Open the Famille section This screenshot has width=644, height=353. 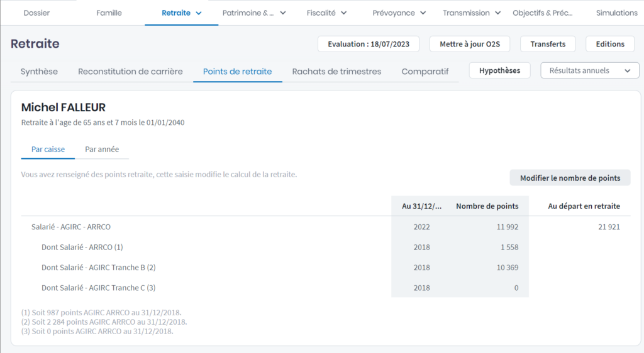(x=109, y=13)
